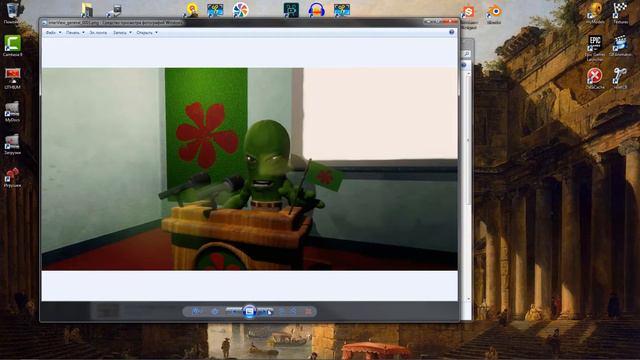Open the Печать menu in Photo Viewer

click(76, 33)
